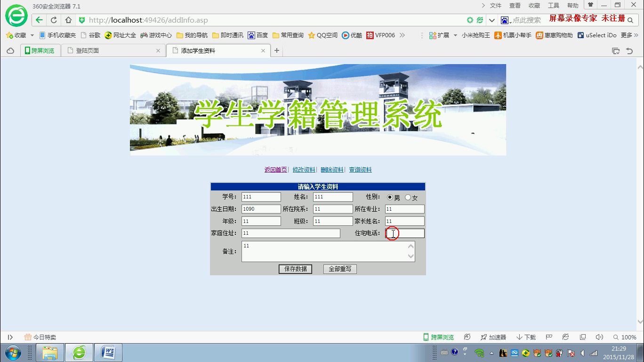Open 手机收藏夹 bookmark

point(57,35)
